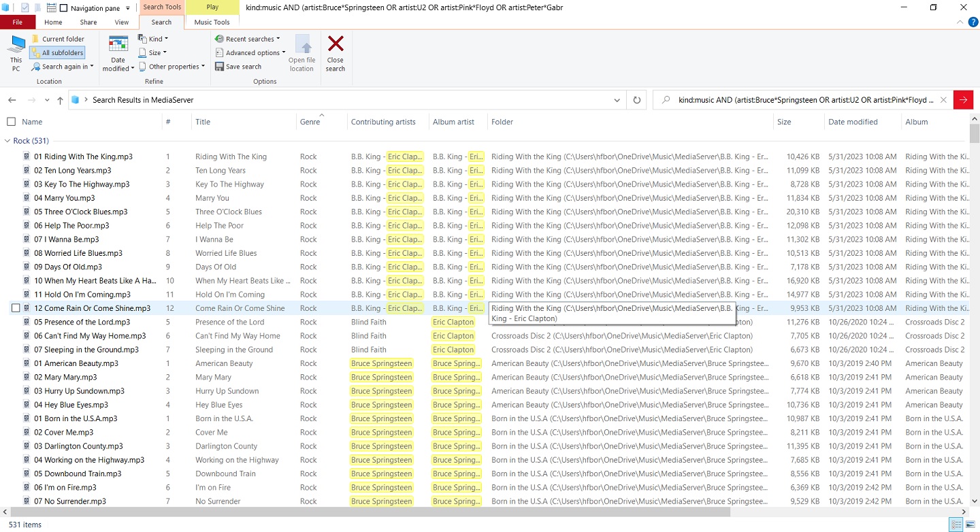The width and height of the screenshot is (980, 532).
Task: Open the File tab
Action: coord(18,22)
